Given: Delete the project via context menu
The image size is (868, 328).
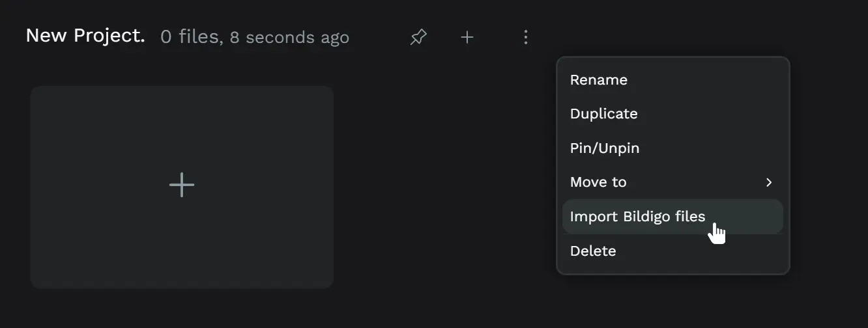Looking at the screenshot, I should 592,251.
